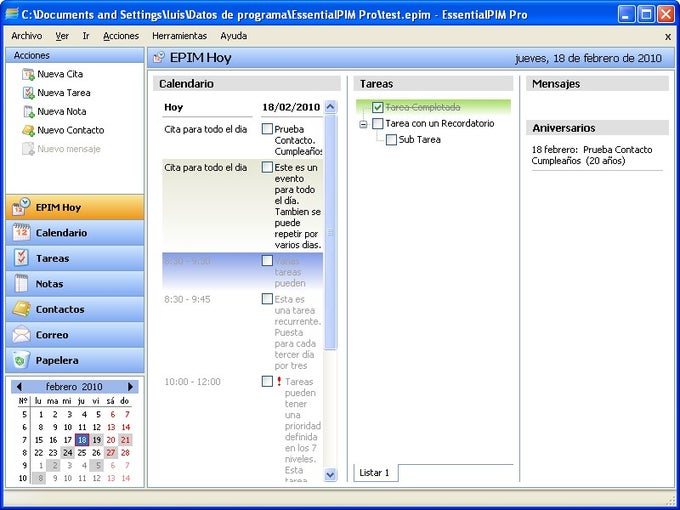Check Tarea con un Recordatorio box

378,124
